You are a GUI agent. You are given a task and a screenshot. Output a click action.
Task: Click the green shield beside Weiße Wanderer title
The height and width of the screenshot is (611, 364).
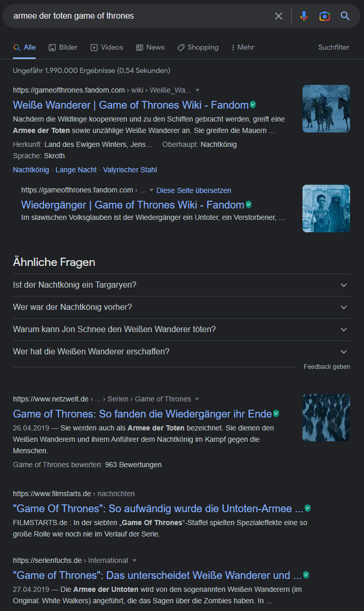tap(253, 105)
